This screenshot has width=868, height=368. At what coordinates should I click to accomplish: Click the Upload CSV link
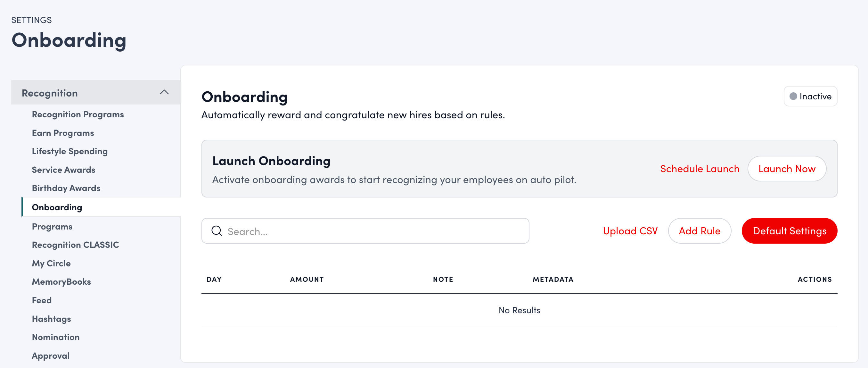630,231
